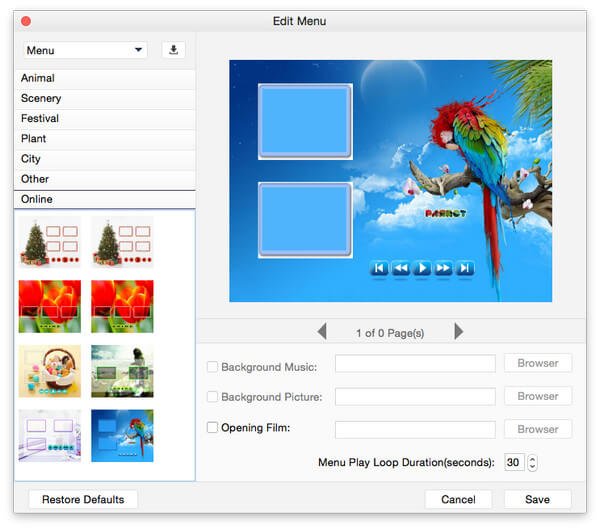Select the Scenery category

tap(104, 99)
